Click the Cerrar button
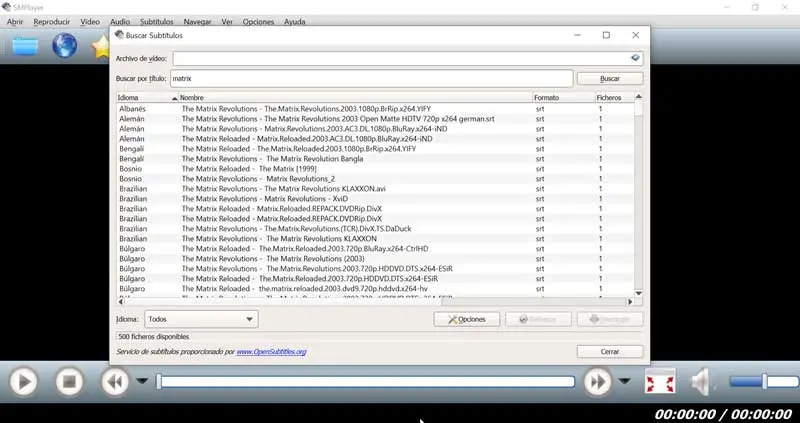Screen dimensions: 800x423 tap(610, 352)
